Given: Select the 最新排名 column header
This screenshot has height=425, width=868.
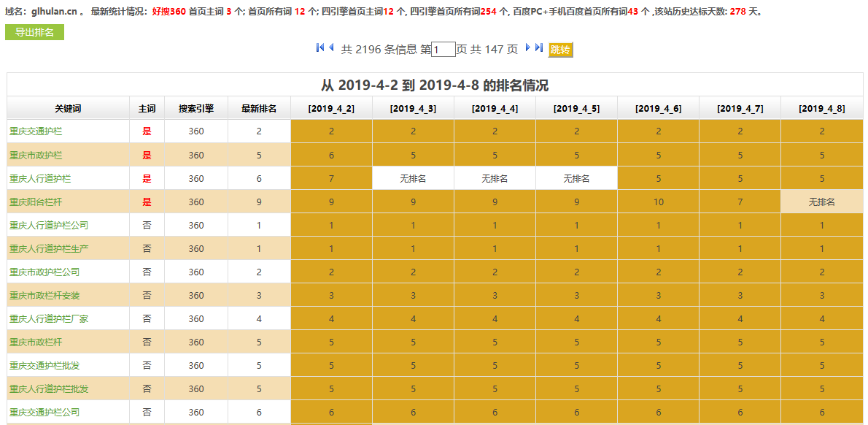Looking at the screenshot, I should point(259,107).
